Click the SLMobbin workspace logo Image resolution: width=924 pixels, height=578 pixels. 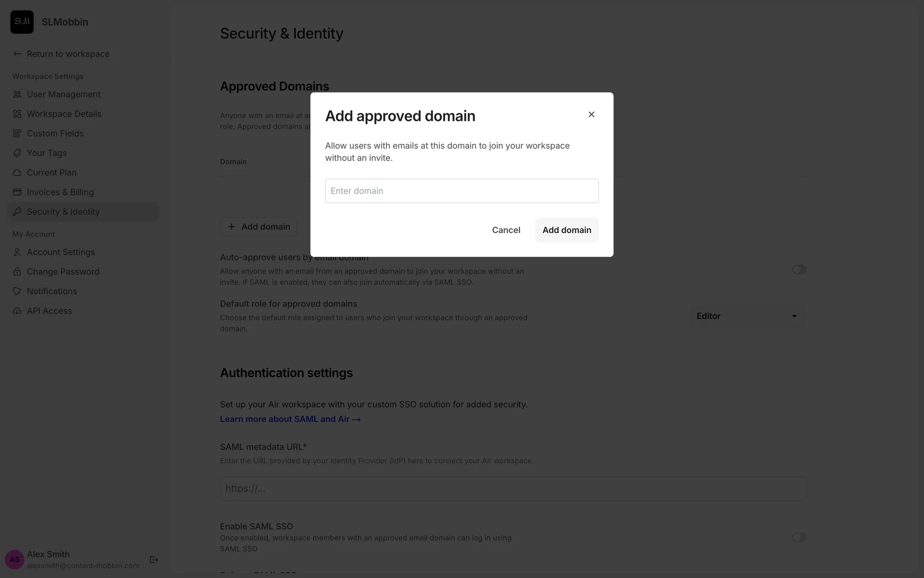22,22
